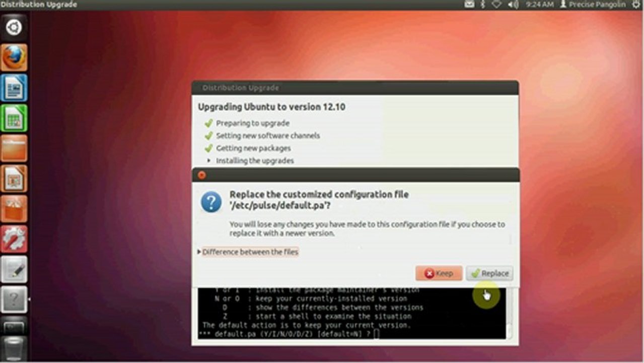Open LibreOffice Impress from the launcher
The height and width of the screenshot is (363, 644).
click(14, 178)
